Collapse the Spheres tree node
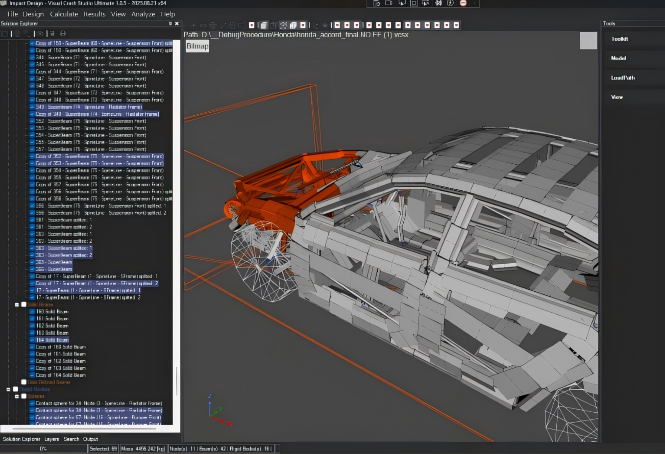Screen dimensions: 665x454 (x=17, y=396)
